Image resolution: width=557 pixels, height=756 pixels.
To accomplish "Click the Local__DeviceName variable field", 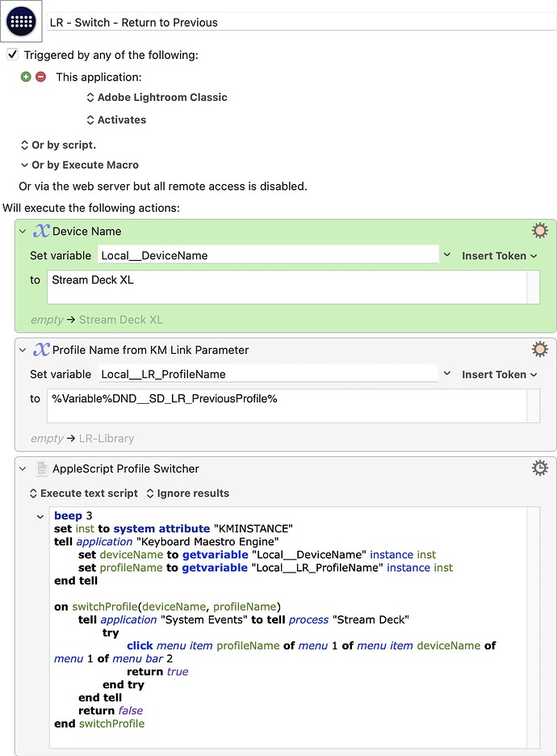I will click(268, 256).
